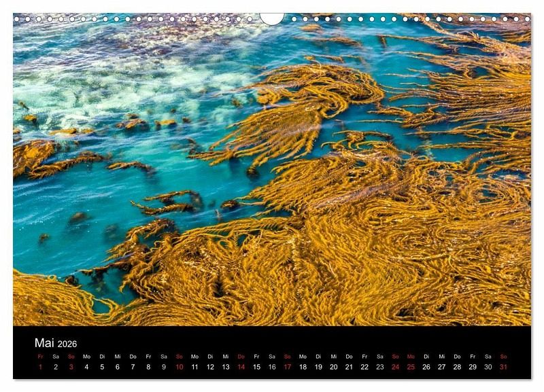Select date 22 in the strip
This screenshot has height=392, width=544.
coord(364,367)
